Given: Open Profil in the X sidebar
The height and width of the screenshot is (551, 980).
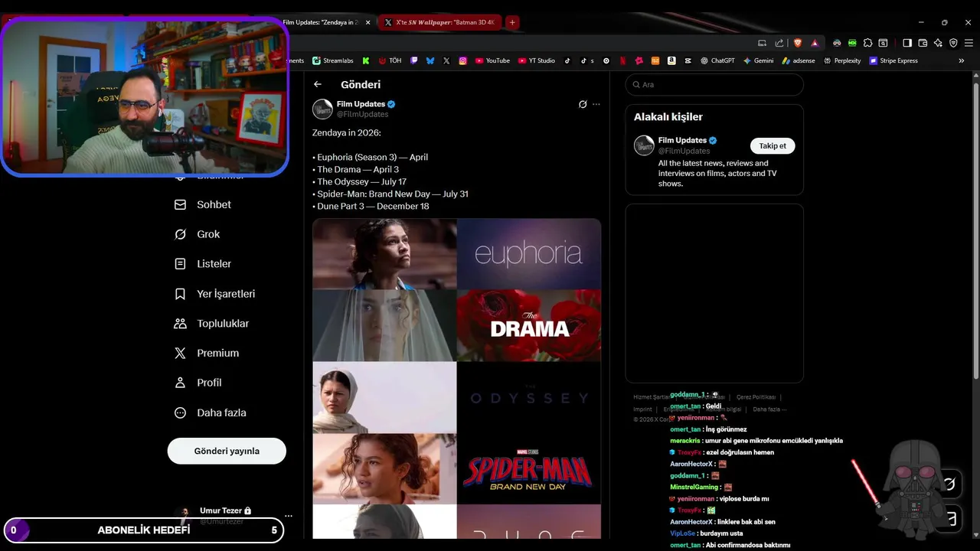Looking at the screenshot, I should (x=198, y=383).
